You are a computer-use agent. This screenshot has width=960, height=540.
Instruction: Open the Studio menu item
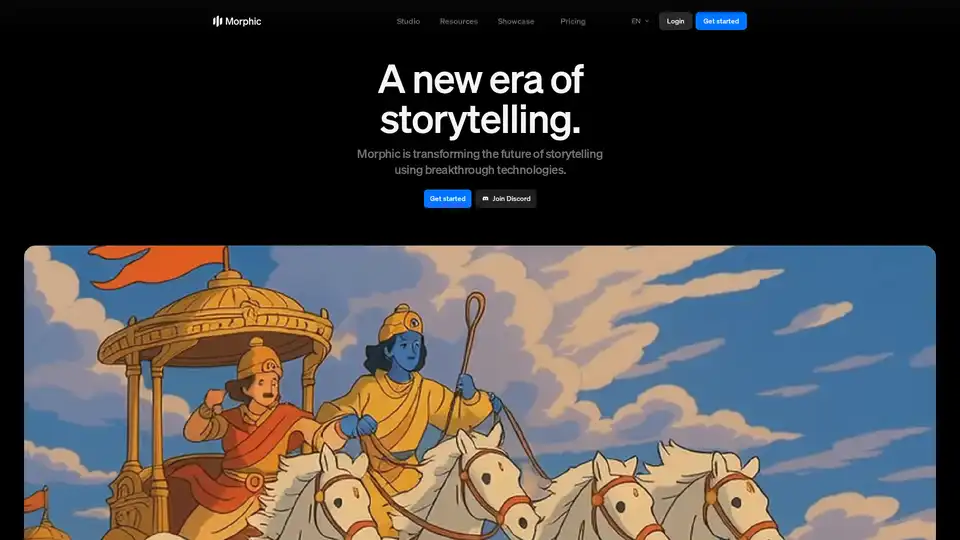[x=408, y=21]
